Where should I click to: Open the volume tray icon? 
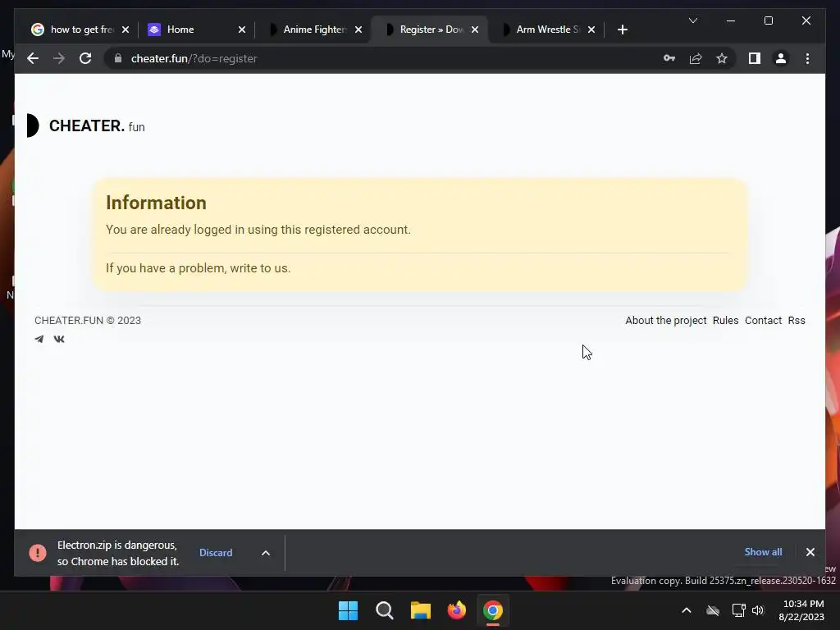click(x=757, y=610)
